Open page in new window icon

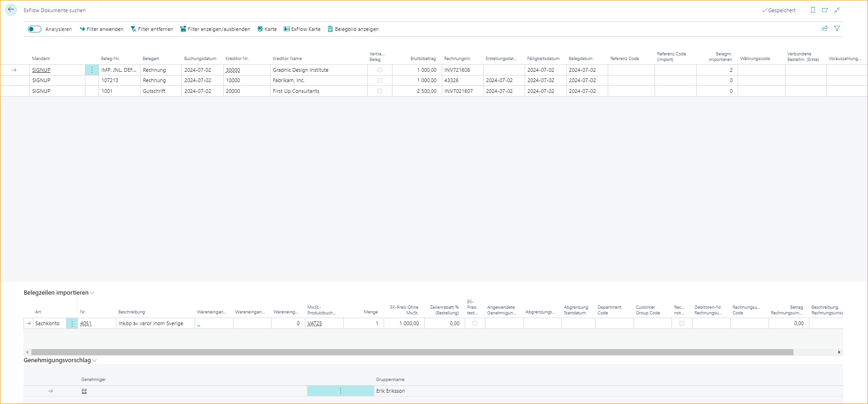point(825,10)
